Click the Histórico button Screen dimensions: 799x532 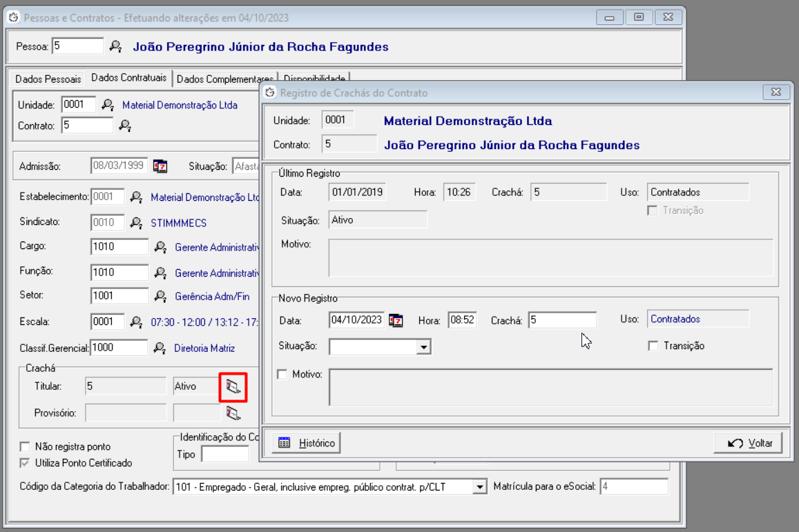tap(307, 443)
